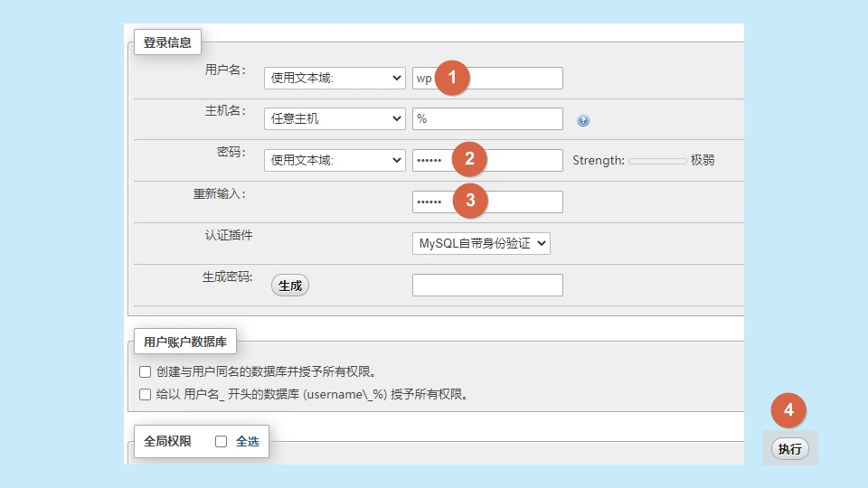Select the empty 生成密码 text field
This screenshot has height=488, width=868.
487,286
